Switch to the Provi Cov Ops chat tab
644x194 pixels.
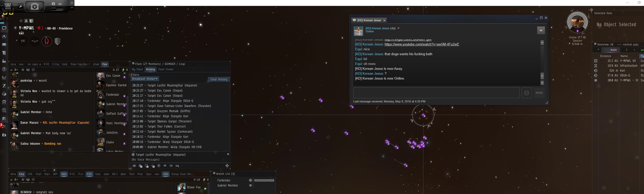coord(80,64)
